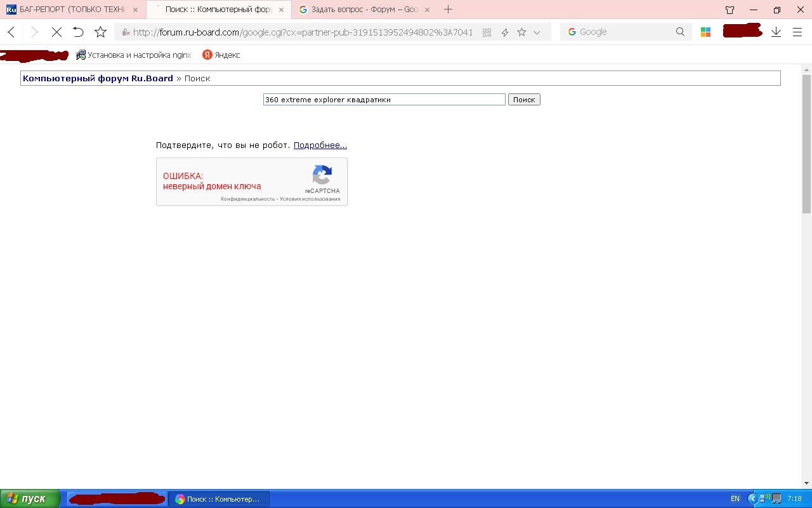Open a new tab with plus button
The width and height of the screenshot is (812, 508).
pyautogui.click(x=448, y=9)
